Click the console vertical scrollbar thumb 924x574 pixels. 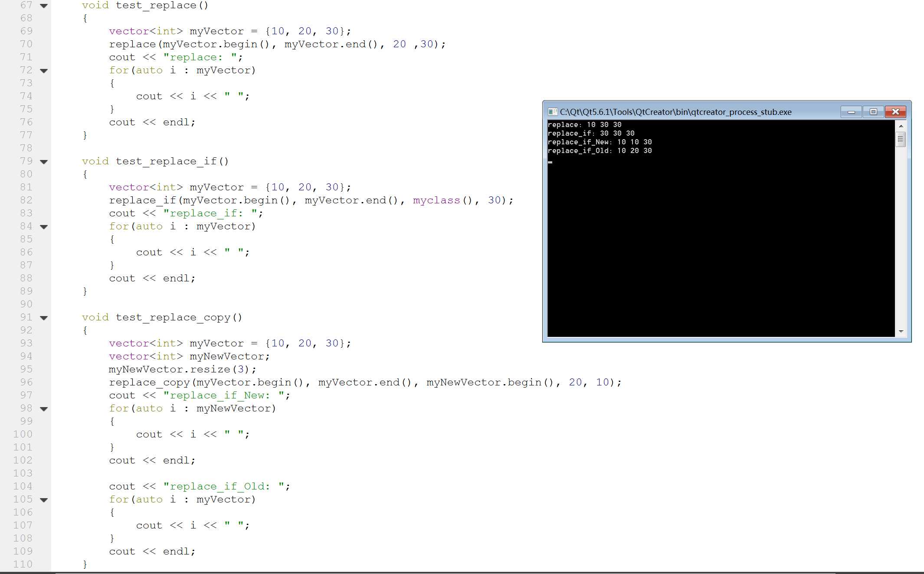click(901, 139)
